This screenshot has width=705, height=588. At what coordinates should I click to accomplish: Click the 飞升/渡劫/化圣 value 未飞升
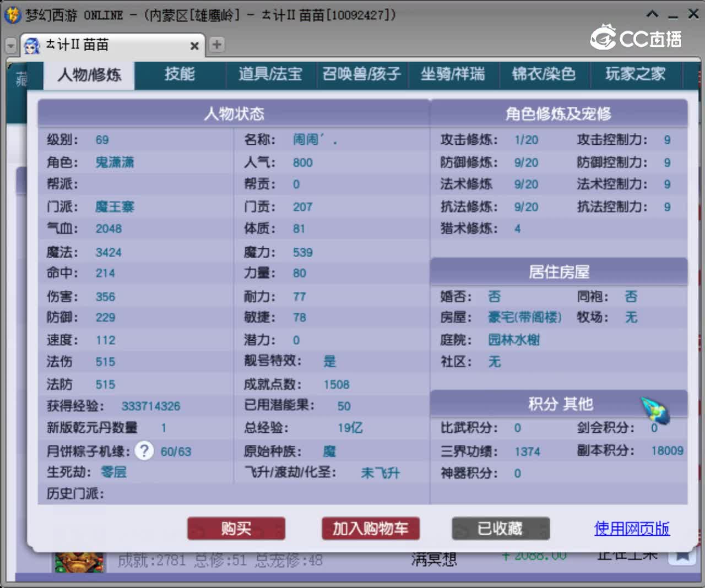tap(381, 473)
